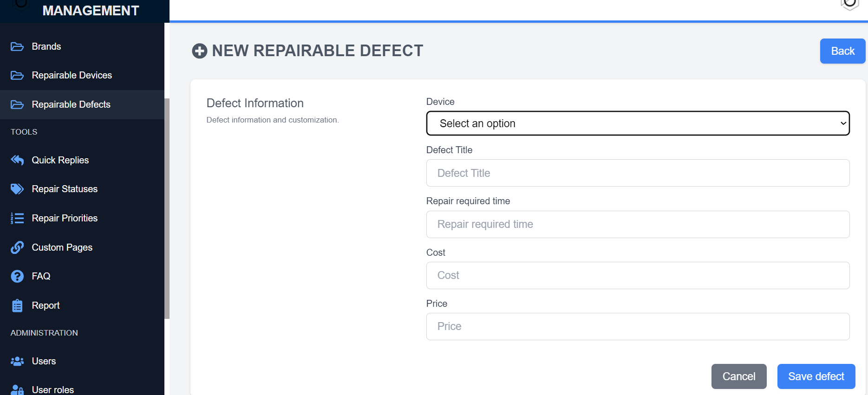Cancel the new defect form

[738, 376]
